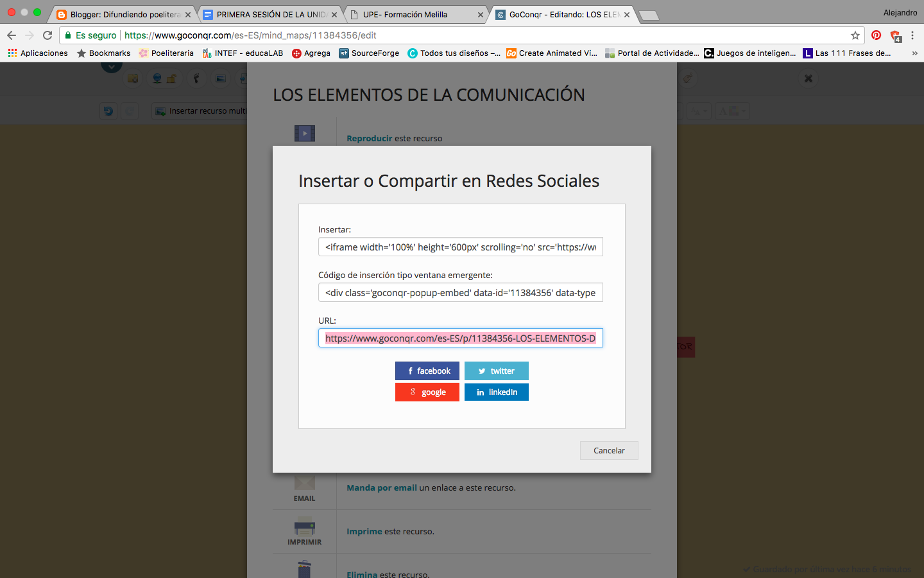Click the Alejandro profile button
The height and width of the screenshot is (578, 924).
pyautogui.click(x=900, y=13)
